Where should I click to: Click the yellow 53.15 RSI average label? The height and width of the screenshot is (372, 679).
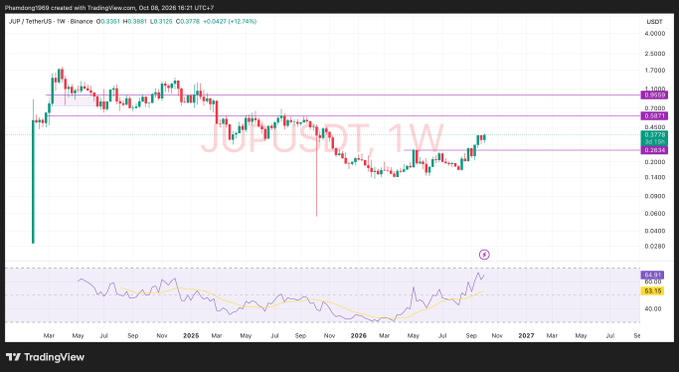[x=652, y=291]
